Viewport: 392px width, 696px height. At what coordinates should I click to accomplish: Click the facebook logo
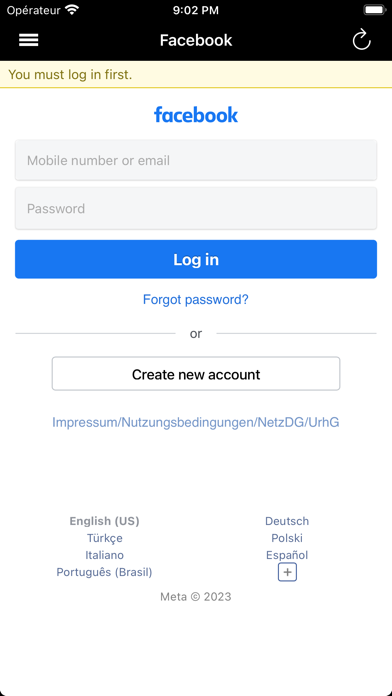(196, 115)
